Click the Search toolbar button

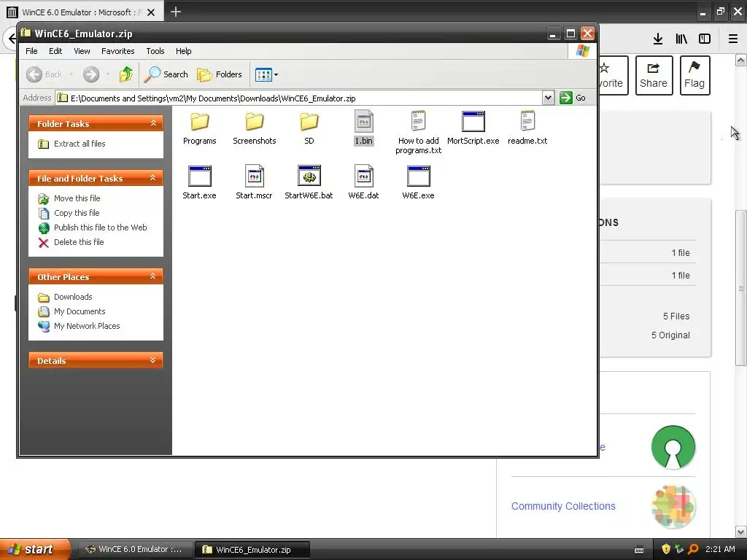click(166, 74)
